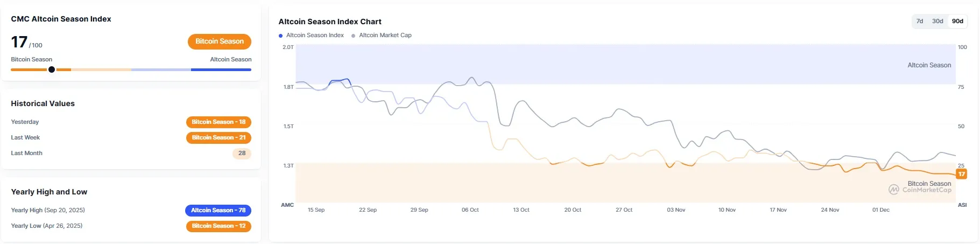Click the Bitcoin Season status badge
The image size is (980, 244).
coord(219,41)
